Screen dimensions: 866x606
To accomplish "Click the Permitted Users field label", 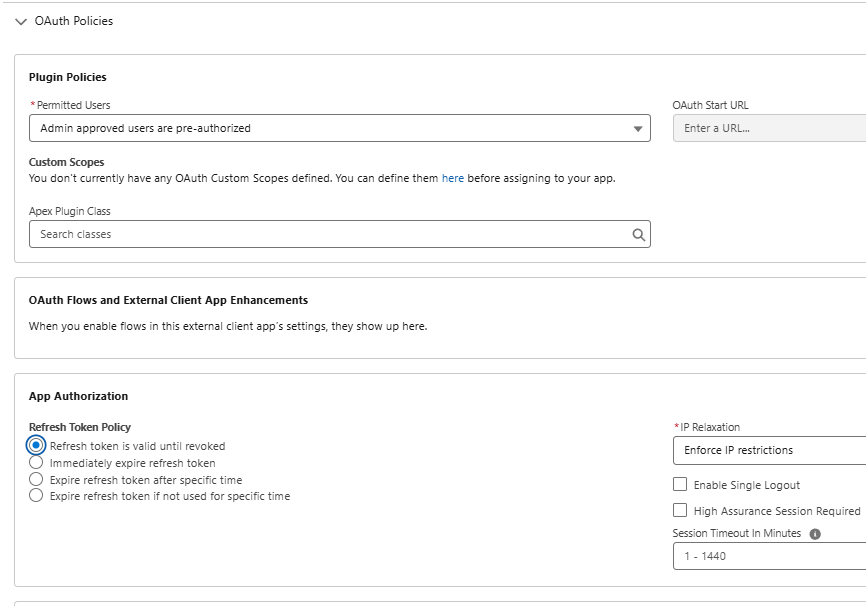I will pyautogui.click(x=73, y=105).
